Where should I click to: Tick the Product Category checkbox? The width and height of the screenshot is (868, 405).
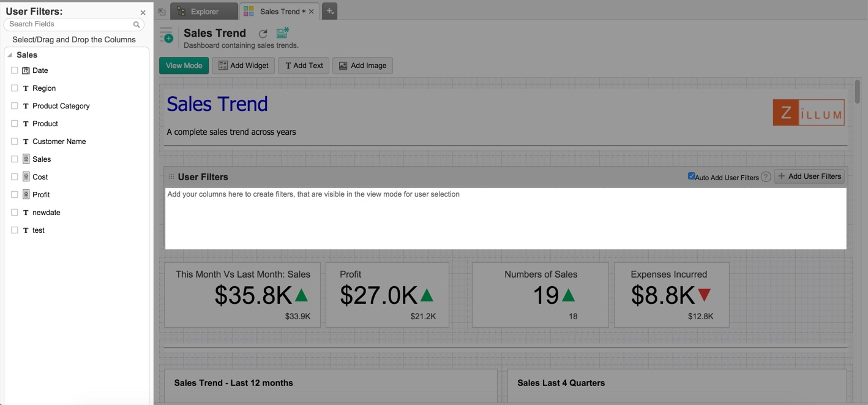point(15,106)
